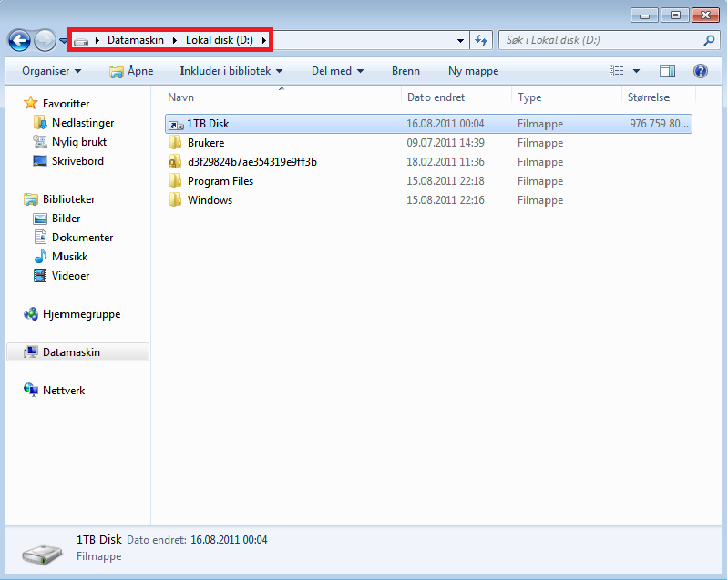Click Dato endret value in details pane

[229, 540]
